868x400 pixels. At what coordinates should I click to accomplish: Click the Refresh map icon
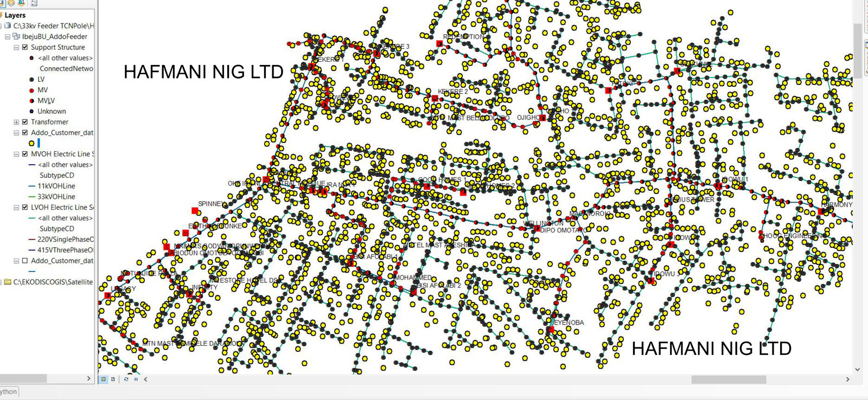(126, 379)
